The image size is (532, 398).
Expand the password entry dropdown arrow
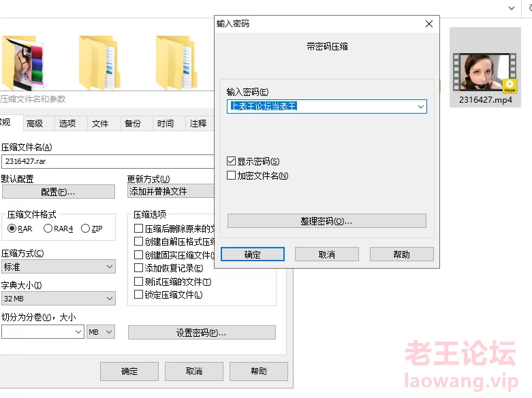(421, 107)
